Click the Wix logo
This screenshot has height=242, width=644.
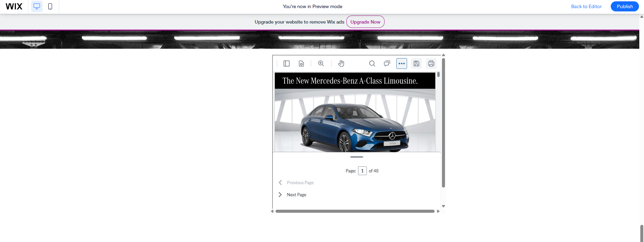(x=14, y=6)
